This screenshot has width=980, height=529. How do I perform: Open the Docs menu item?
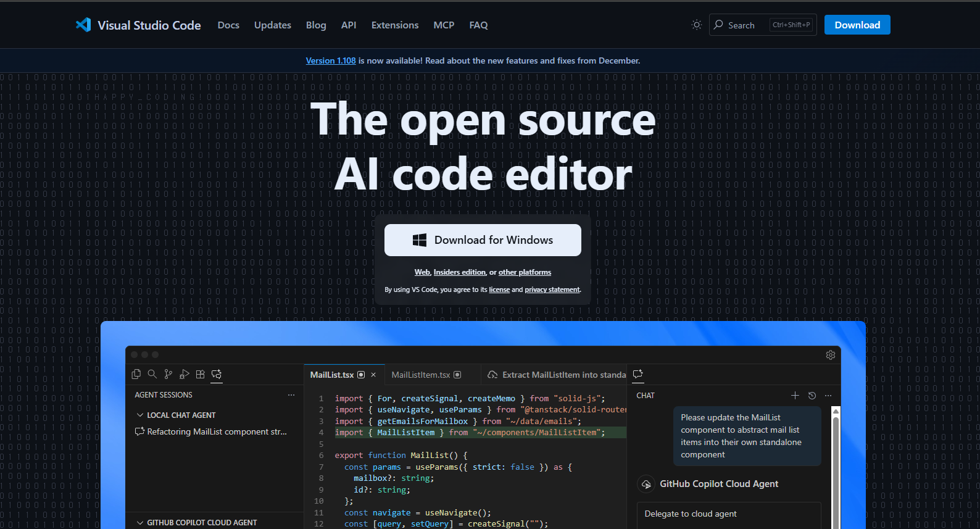[228, 25]
